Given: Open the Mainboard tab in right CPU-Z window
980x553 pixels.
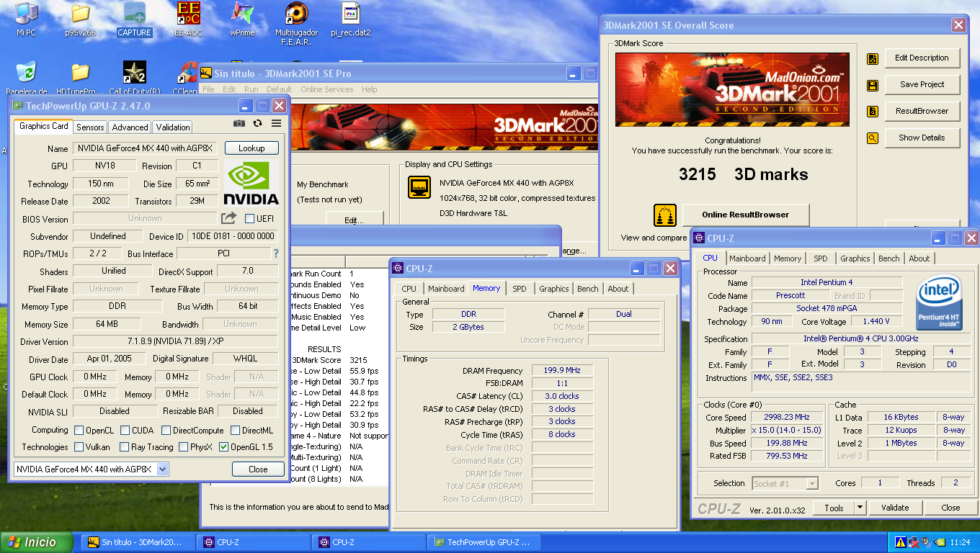Looking at the screenshot, I should pos(747,258).
